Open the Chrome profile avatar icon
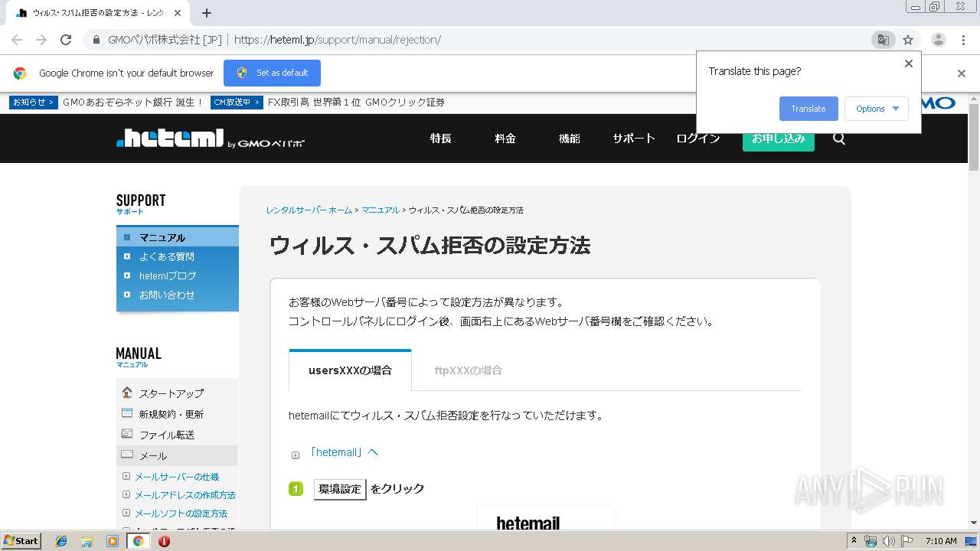980x551 pixels. pyautogui.click(x=939, y=40)
